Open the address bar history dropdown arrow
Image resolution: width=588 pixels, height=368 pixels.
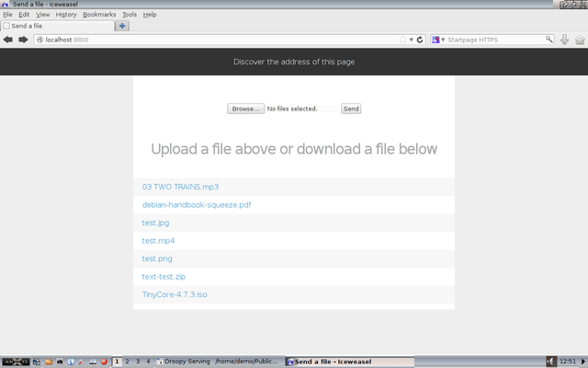(x=412, y=40)
